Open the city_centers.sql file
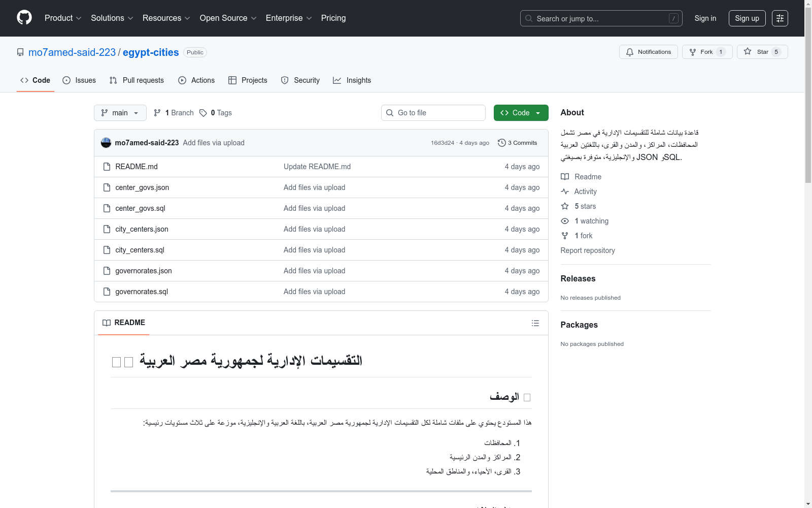Viewport: 812px width, 508px height. [140, 250]
